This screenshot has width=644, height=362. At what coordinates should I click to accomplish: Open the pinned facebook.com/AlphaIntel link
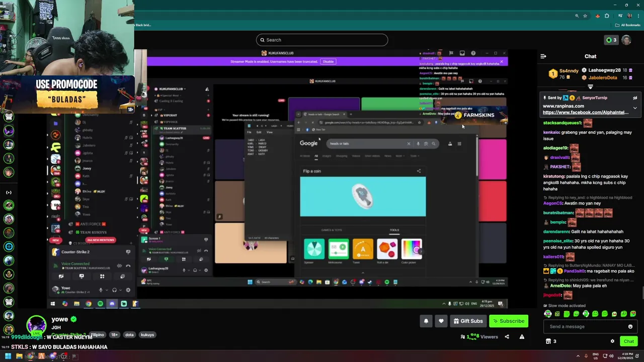(x=586, y=113)
